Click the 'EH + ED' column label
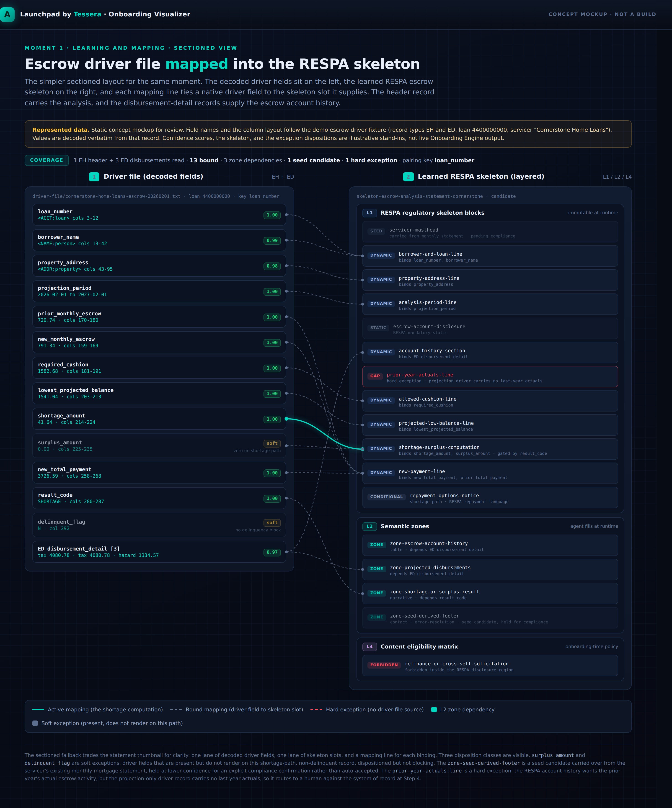The width and height of the screenshot is (672, 808). tap(283, 177)
